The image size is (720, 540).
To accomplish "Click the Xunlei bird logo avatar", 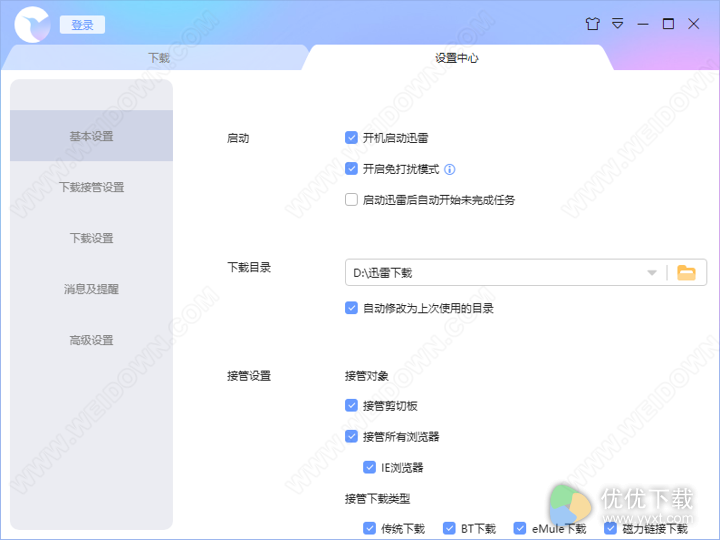I will click(32, 24).
